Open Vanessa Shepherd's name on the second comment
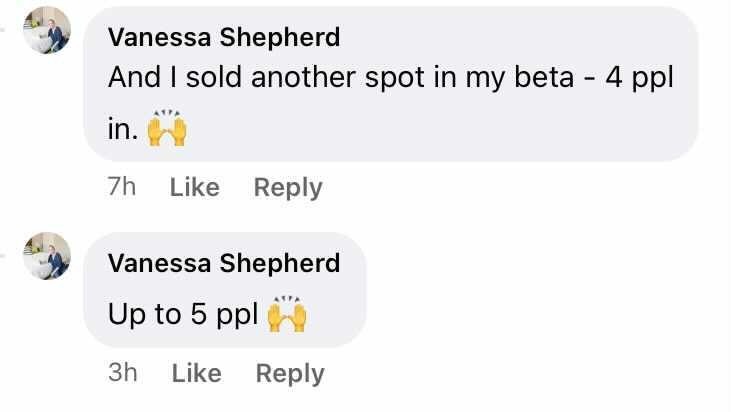The width and height of the screenshot is (731, 412). click(x=224, y=264)
